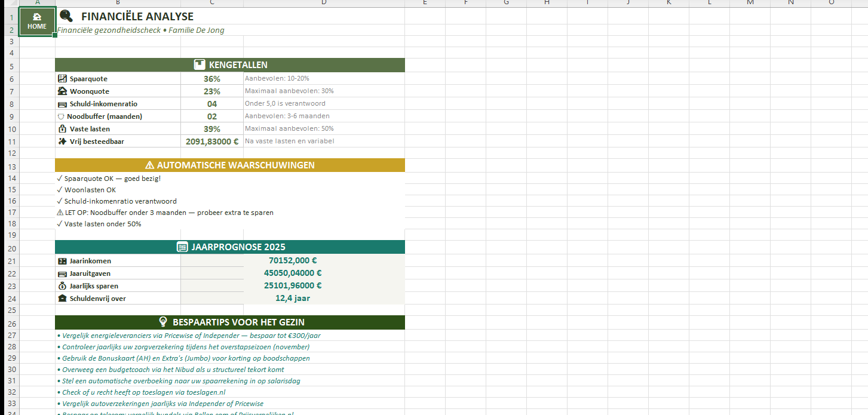Select the Spaarquote value cell showing 36%
868x415 pixels.
[x=211, y=79]
